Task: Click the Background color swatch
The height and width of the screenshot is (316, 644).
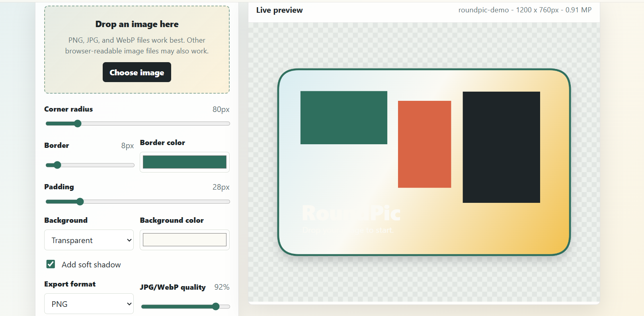Action: click(185, 240)
